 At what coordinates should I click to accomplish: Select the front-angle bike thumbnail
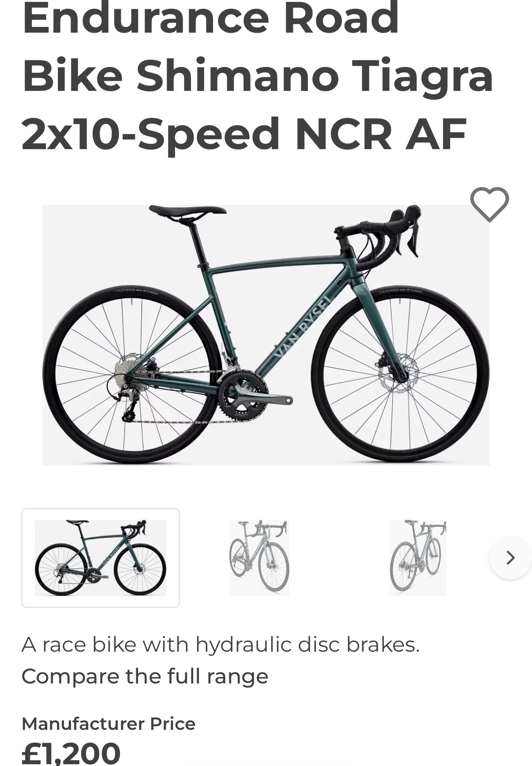tap(259, 558)
